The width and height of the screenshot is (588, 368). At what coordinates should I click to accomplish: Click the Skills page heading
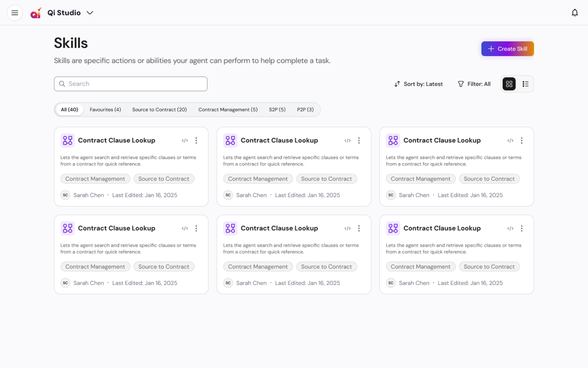[71, 43]
